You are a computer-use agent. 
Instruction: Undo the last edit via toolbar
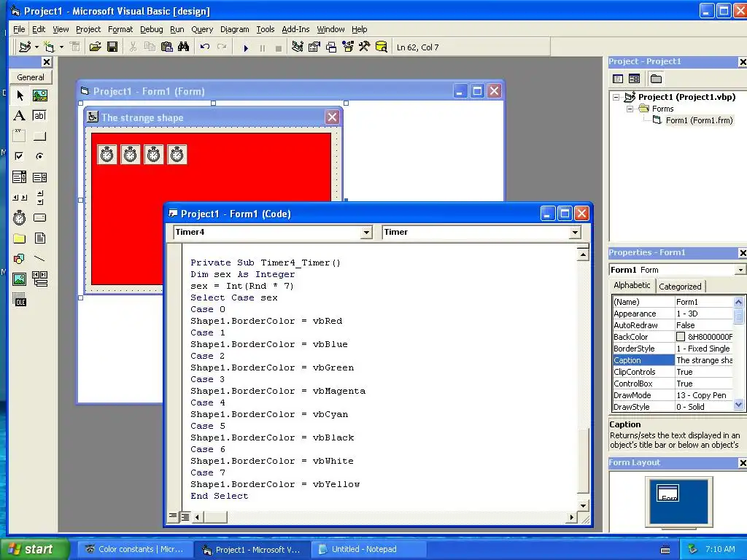tap(205, 47)
